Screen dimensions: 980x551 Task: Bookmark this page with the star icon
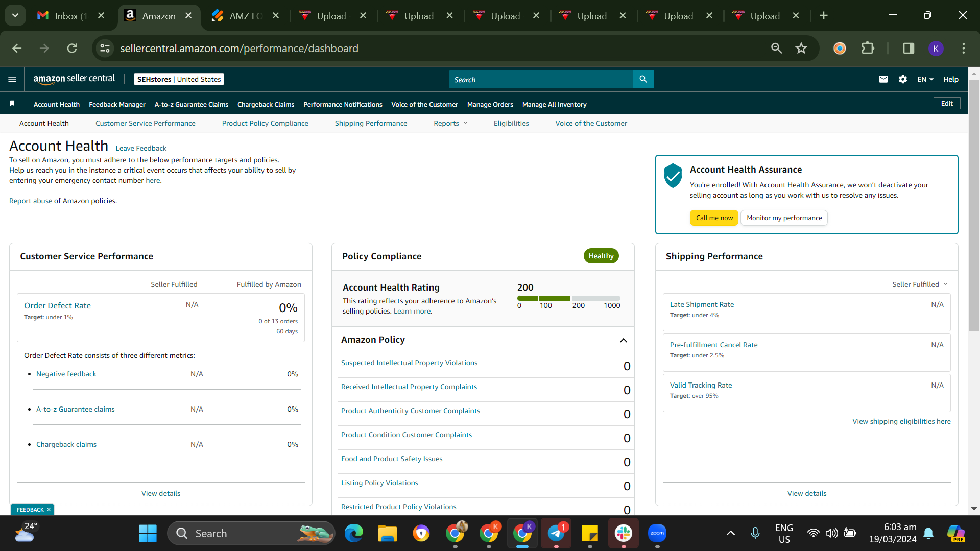[801, 48]
